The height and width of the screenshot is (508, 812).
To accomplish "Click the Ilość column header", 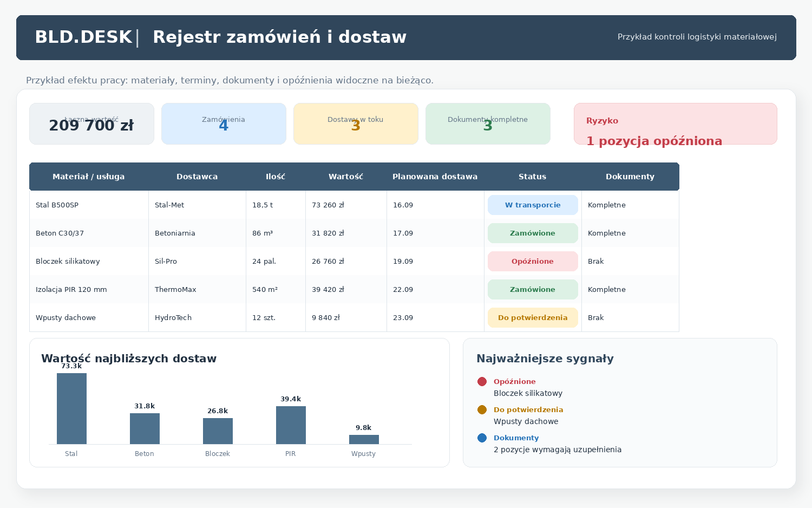I will pyautogui.click(x=276, y=177).
